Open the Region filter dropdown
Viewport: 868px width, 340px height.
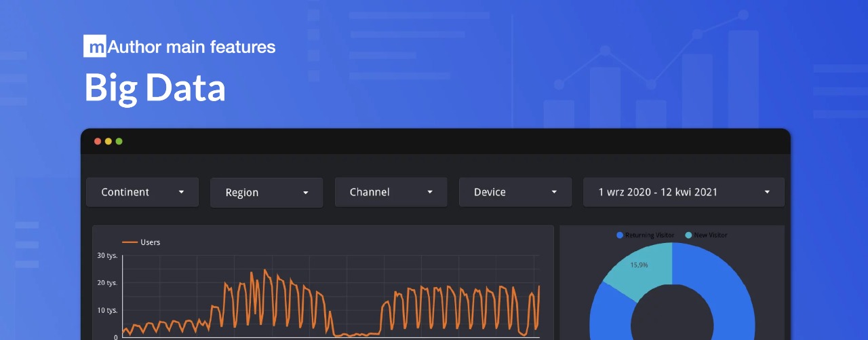(267, 192)
